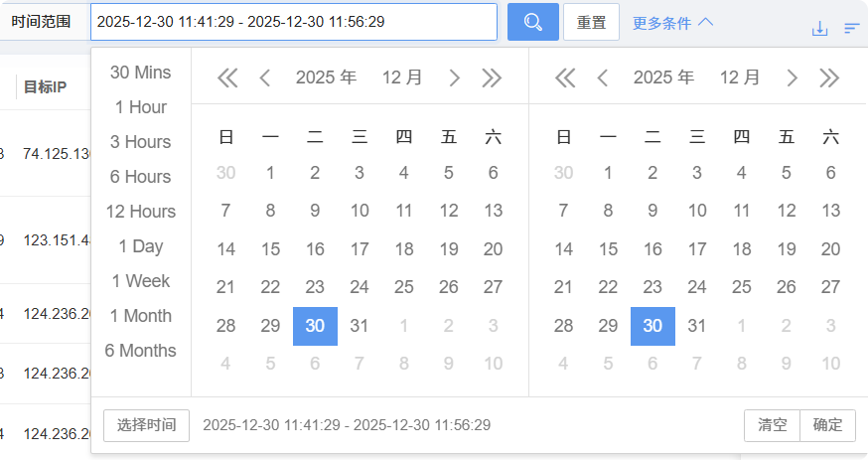Select the 3 Hours quick range
The image size is (868, 460).
coord(141,142)
